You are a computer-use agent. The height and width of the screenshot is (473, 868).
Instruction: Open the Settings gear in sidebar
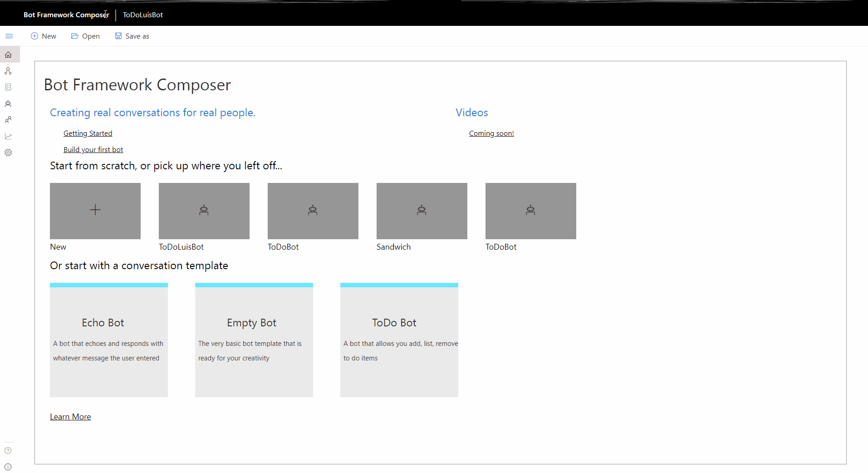pos(8,153)
